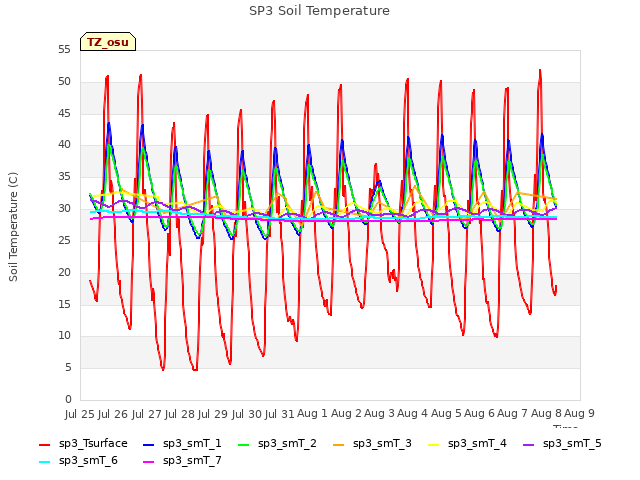Click the Jul 30 x-axis tick label
This screenshot has width=640, height=480.
point(246,414)
